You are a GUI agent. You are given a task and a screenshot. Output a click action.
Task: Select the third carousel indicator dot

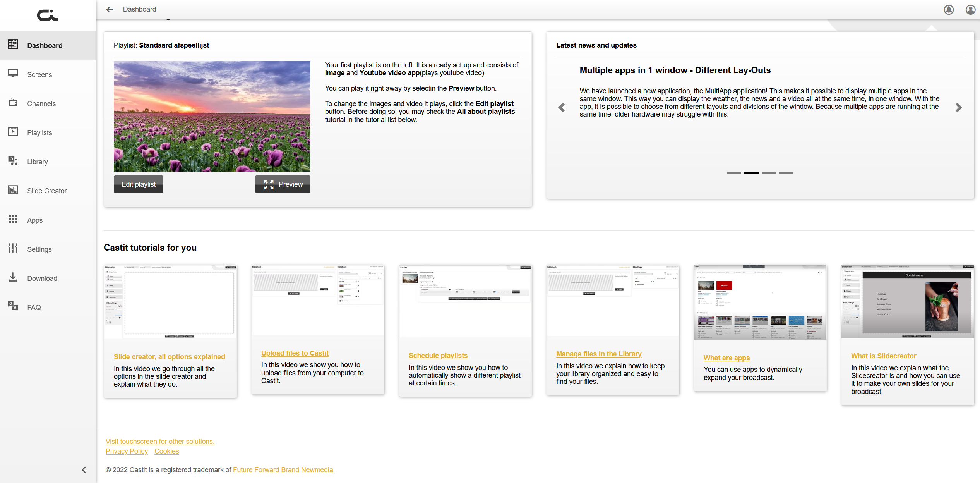click(769, 173)
